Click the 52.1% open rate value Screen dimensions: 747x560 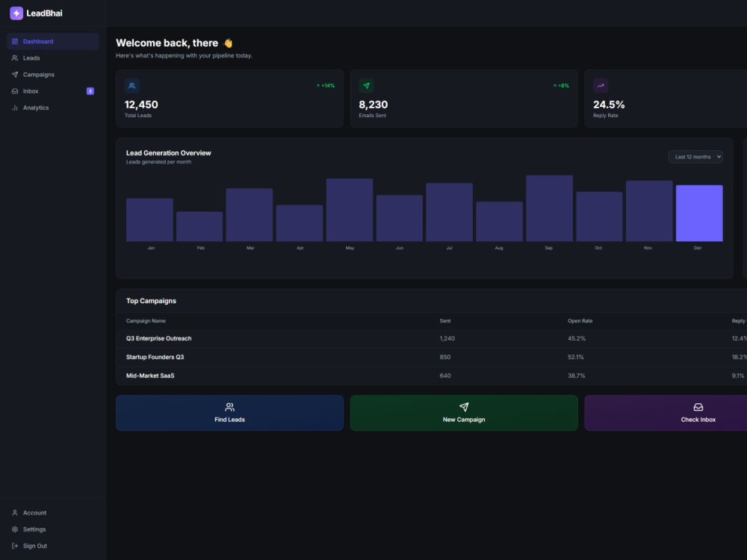click(x=575, y=357)
